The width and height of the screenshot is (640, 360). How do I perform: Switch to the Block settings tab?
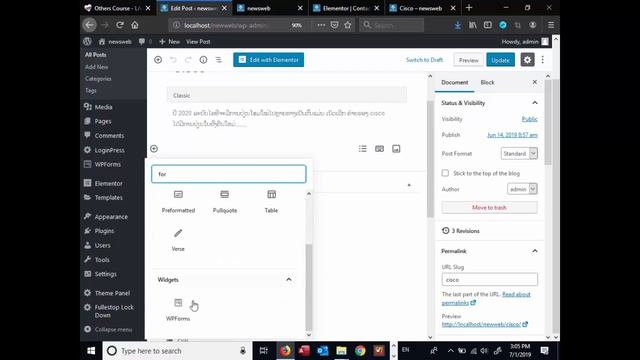point(487,82)
